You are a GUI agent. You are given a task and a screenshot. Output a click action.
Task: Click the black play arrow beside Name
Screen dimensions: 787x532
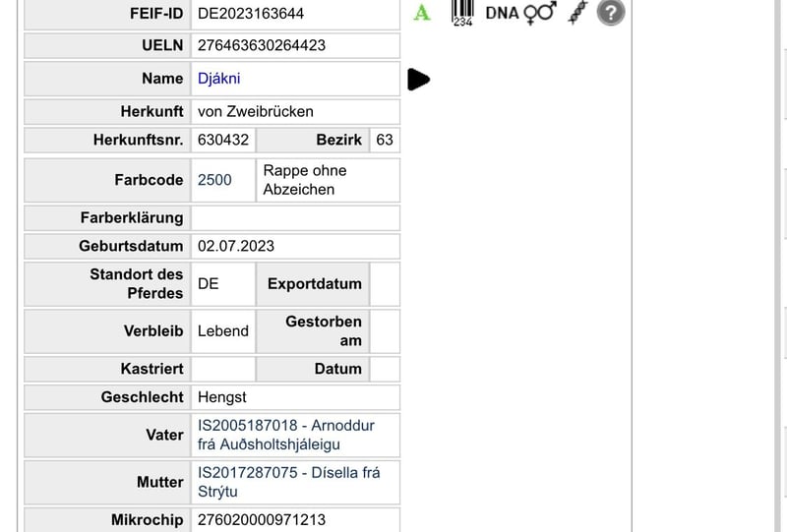pyautogui.click(x=418, y=79)
